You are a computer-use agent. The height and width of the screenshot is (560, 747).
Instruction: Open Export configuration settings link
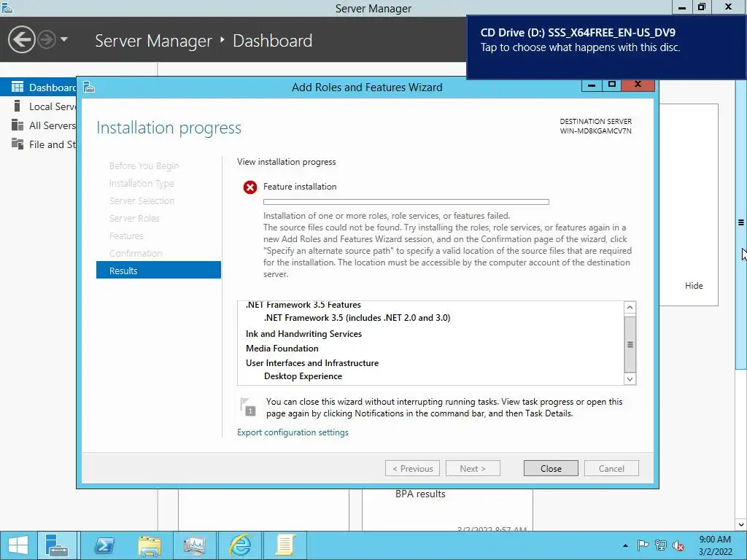pyautogui.click(x=293, y=432)
